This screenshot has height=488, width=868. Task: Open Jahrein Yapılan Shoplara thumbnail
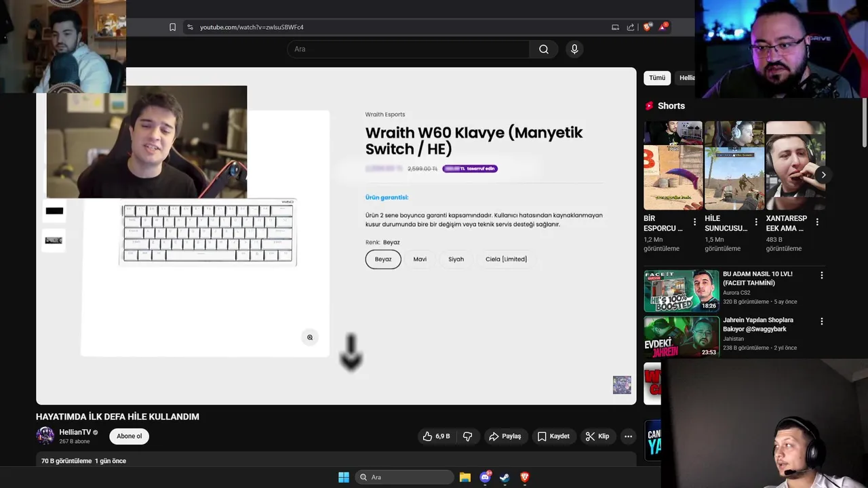[x=682, y=337]
